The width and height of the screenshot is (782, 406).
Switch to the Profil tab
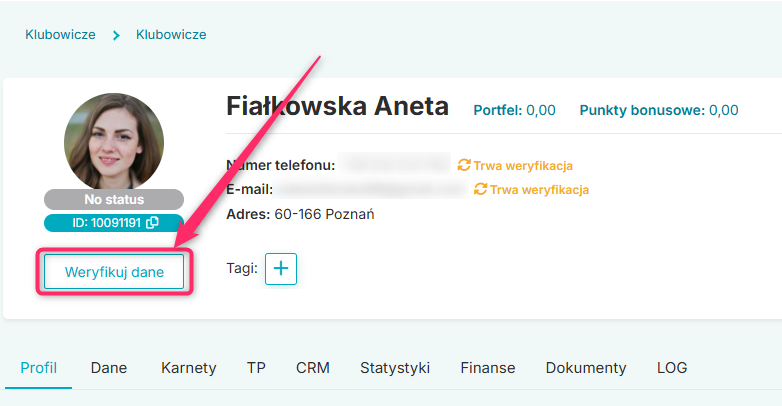(x=38, y=368)
